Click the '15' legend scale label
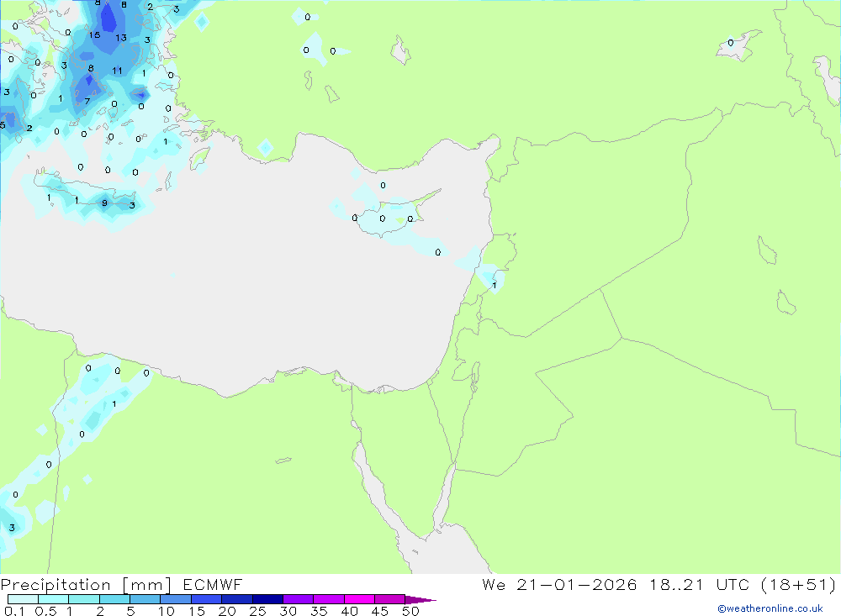The width and height of the screenshot is (841, 616). click(x=196, y=611)
